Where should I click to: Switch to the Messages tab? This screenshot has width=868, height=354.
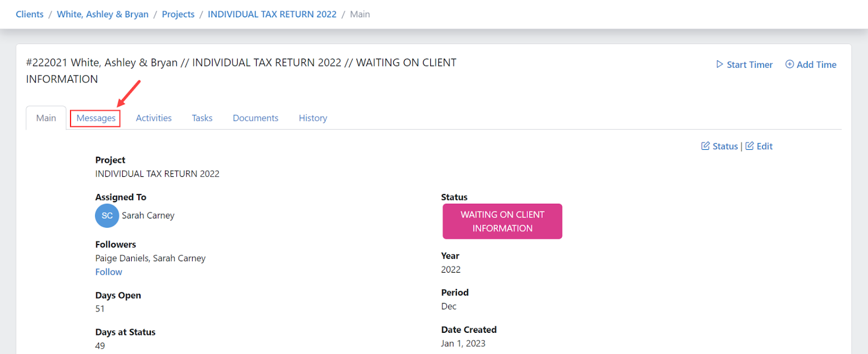95,118
